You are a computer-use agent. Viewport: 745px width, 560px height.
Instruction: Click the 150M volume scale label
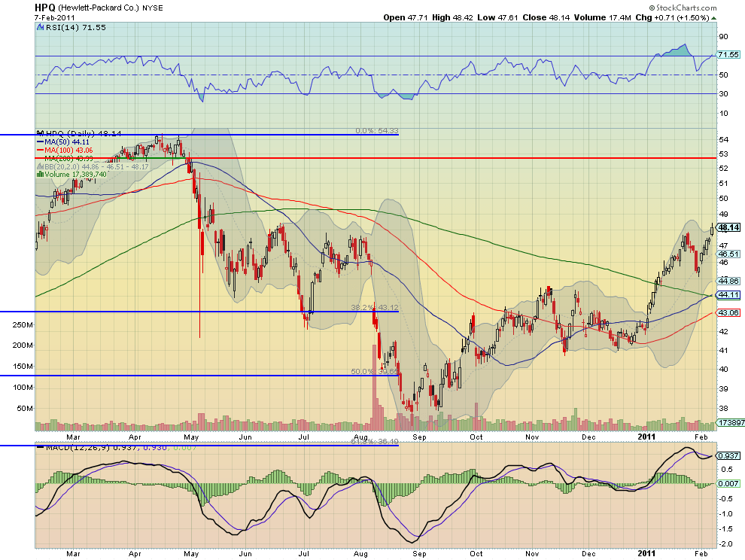click(x=23, y=366)
